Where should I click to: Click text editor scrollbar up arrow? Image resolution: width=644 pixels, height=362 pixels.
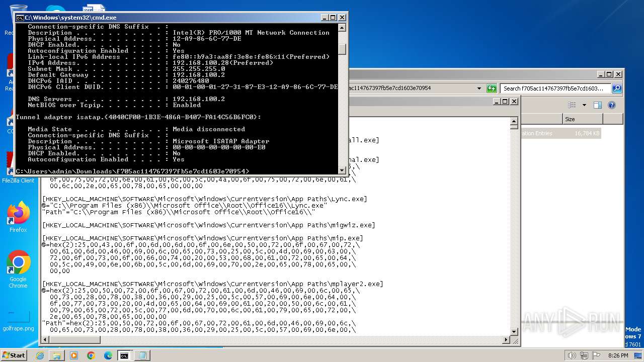pyautogui.click(x=514, y=121)
